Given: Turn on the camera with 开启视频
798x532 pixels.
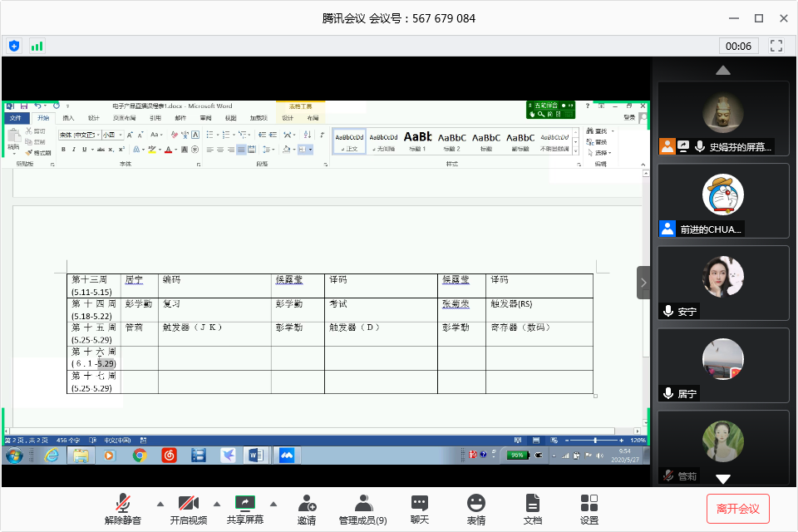Looking at the screenshot, I should point(188,509).
